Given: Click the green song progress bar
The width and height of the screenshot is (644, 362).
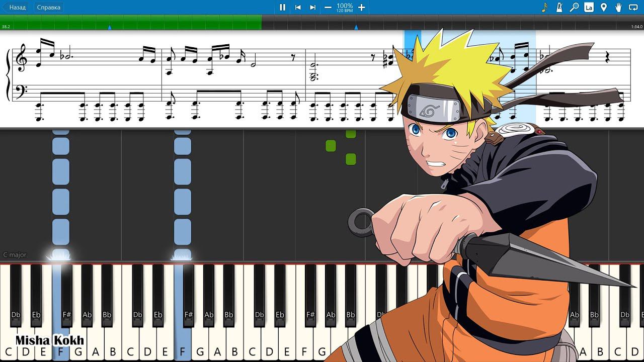Looking at the screenshot, I should [131, 22].
